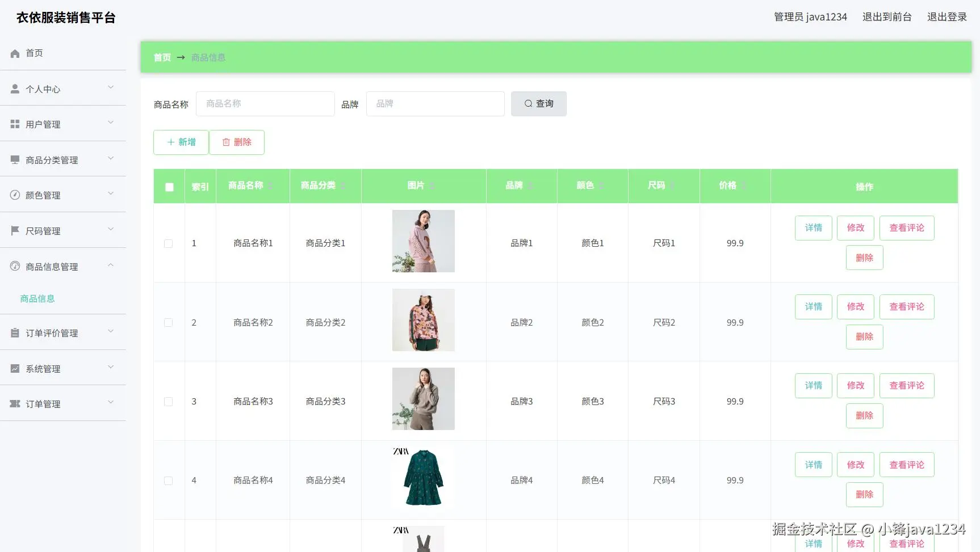Sort by 品牌 column sort arrows

[530, 186]
